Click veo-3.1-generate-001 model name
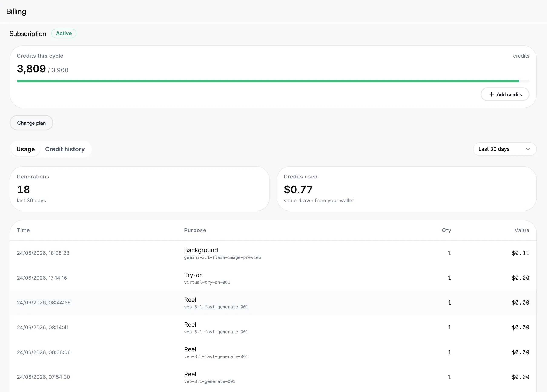547x392 pixels. [x=210, y=381]
